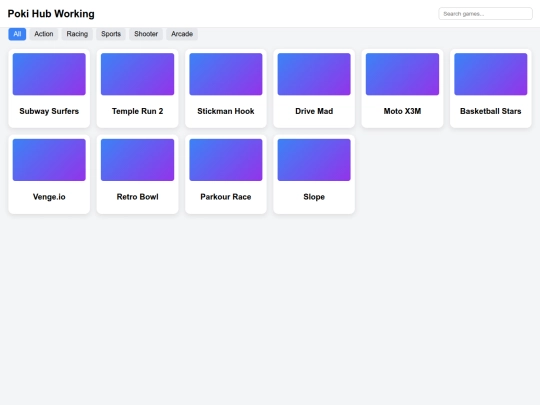Click the Temple Run 2 title text
Image resolution: width=540 pixels, height=405 pixels.
pos(137,111)
